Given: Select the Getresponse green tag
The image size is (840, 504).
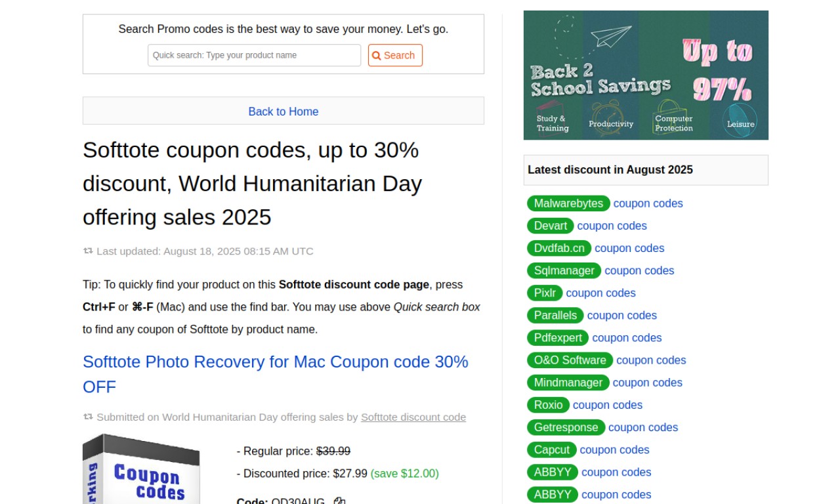Looking at the screenshot, I should 566,427.
